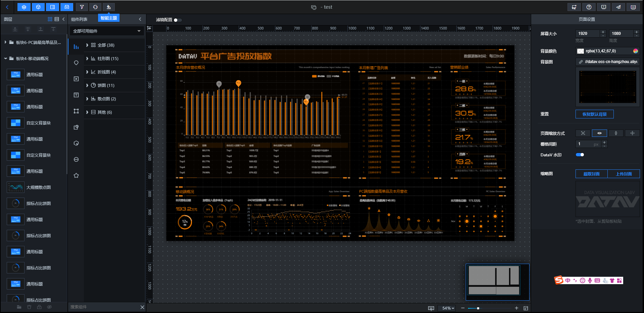Click the lock layer icon
The image size is (644, 313).
[x=39, y=307]
